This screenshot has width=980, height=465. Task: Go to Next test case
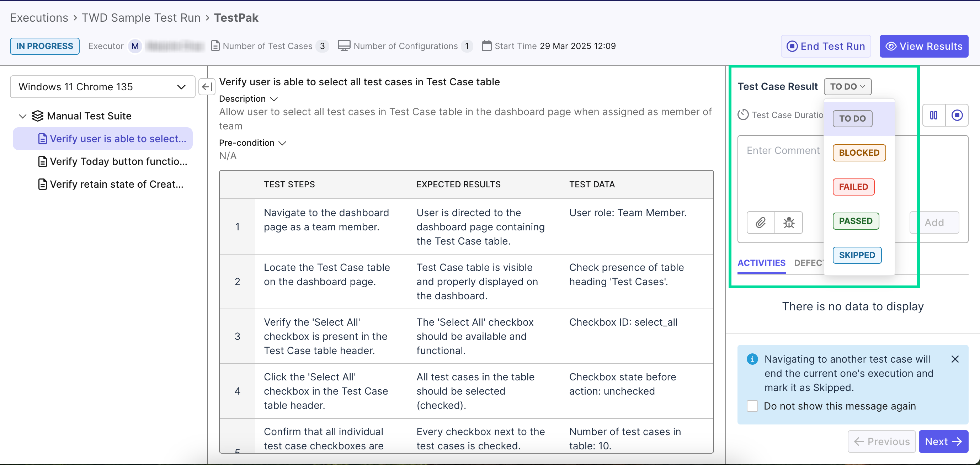pos(943,442)
